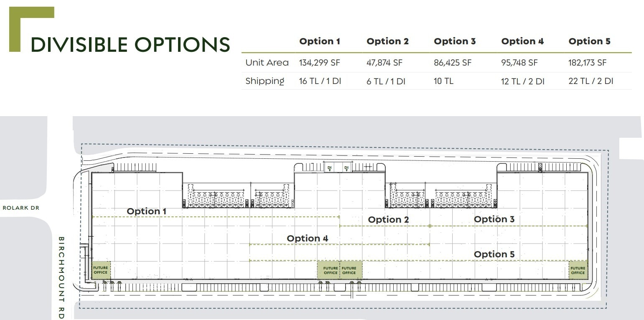
Task: Click the 10 TL shipping value
Action: [x=443, y=81]
